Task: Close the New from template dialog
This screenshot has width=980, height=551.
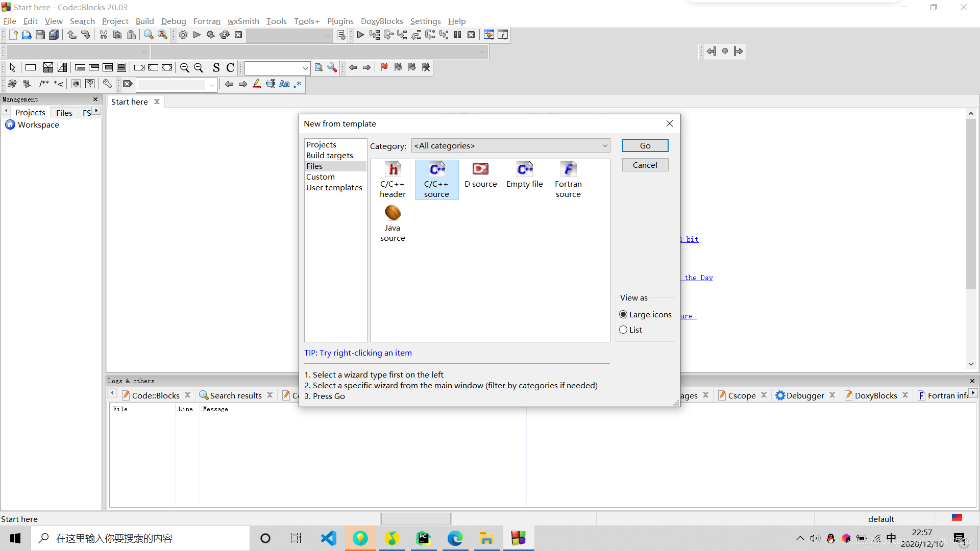Action: (670, 123)
